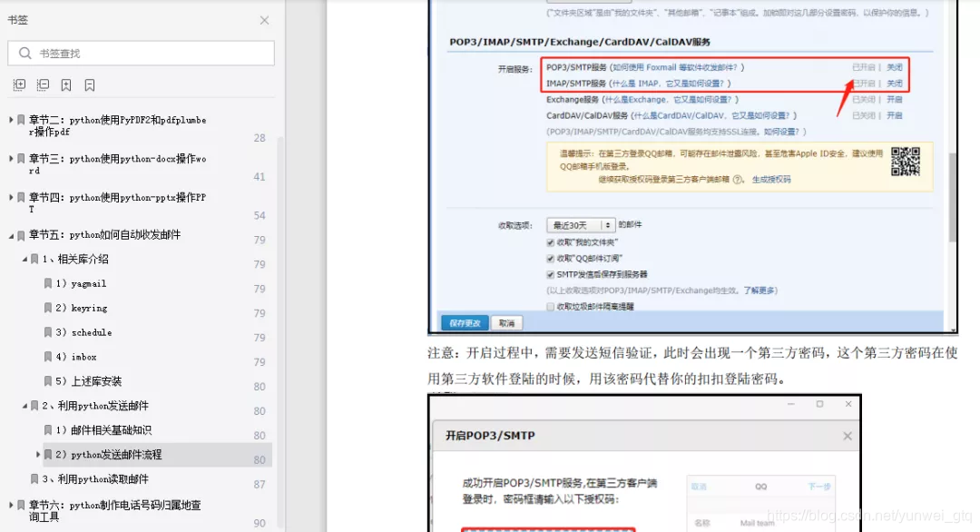The height and width of the screenshot is (532, 980).
Task: Click bookmark icon beside 2) python发送邮件流程
Action: pyautogui.click(x=48, y=455)
